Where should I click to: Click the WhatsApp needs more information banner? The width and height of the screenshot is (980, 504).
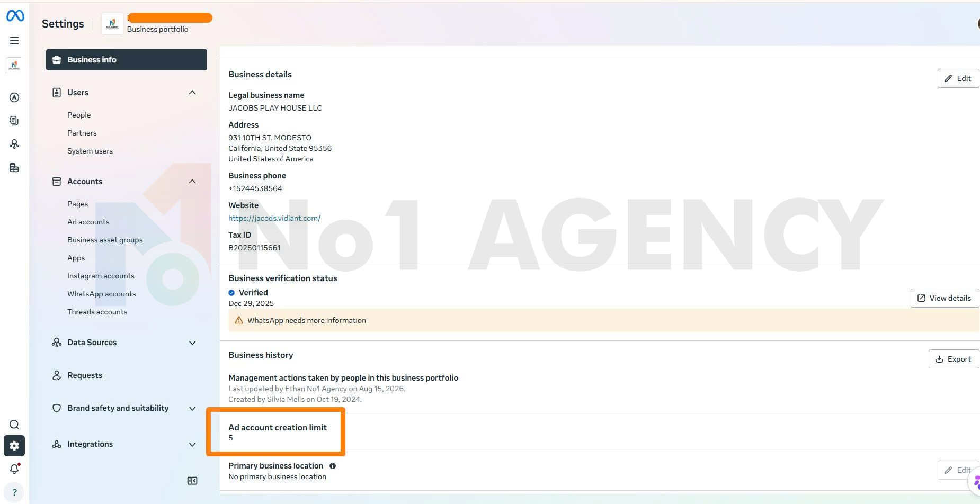point(603,320)
